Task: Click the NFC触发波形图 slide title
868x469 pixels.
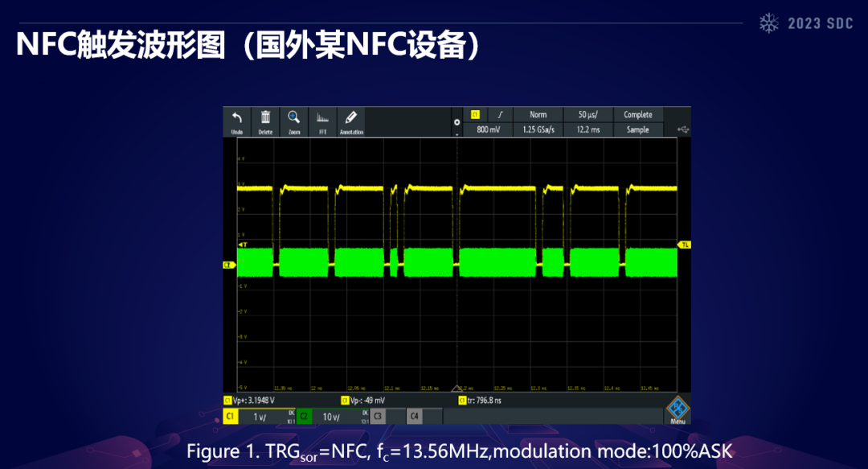Action: pos(248,45)
